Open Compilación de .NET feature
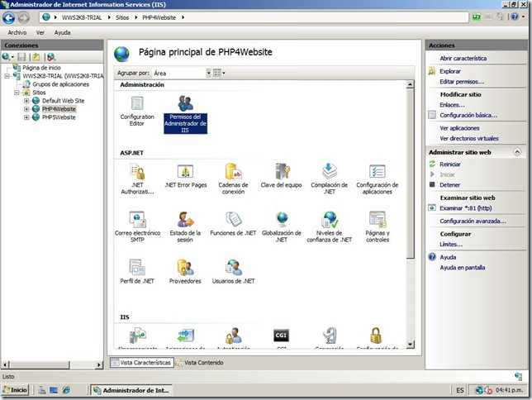This screenshot has height=400, width=532. click(329, 179)
